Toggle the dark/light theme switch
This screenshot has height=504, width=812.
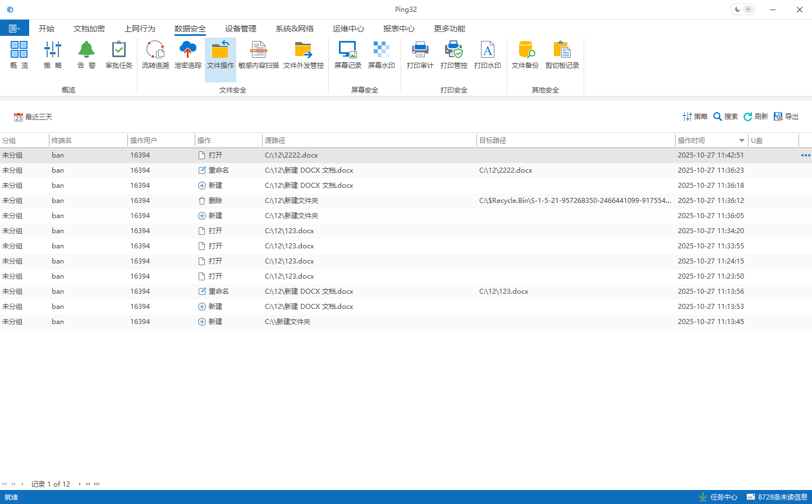pyautogui.click(x=742, y=10)
